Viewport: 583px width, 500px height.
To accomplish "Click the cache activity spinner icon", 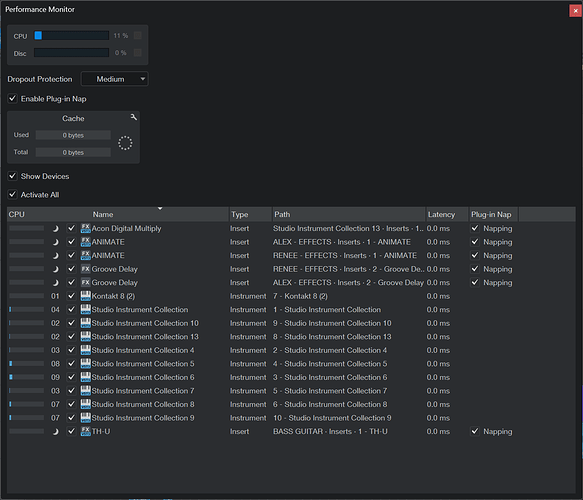I will 125,143.
